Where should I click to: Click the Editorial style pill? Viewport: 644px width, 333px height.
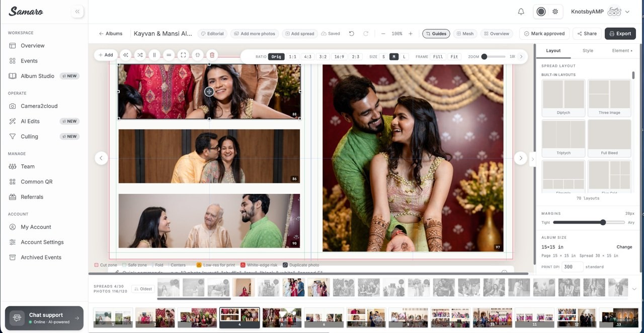(212, 34)
